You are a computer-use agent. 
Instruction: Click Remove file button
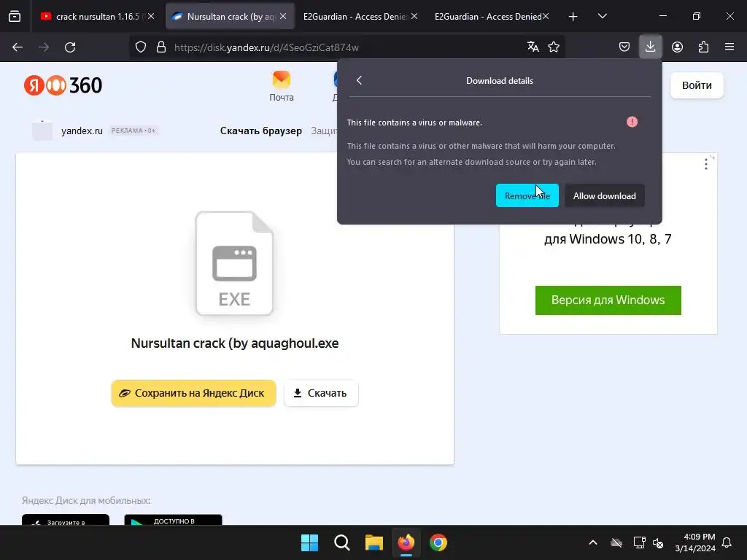(527, 195)
